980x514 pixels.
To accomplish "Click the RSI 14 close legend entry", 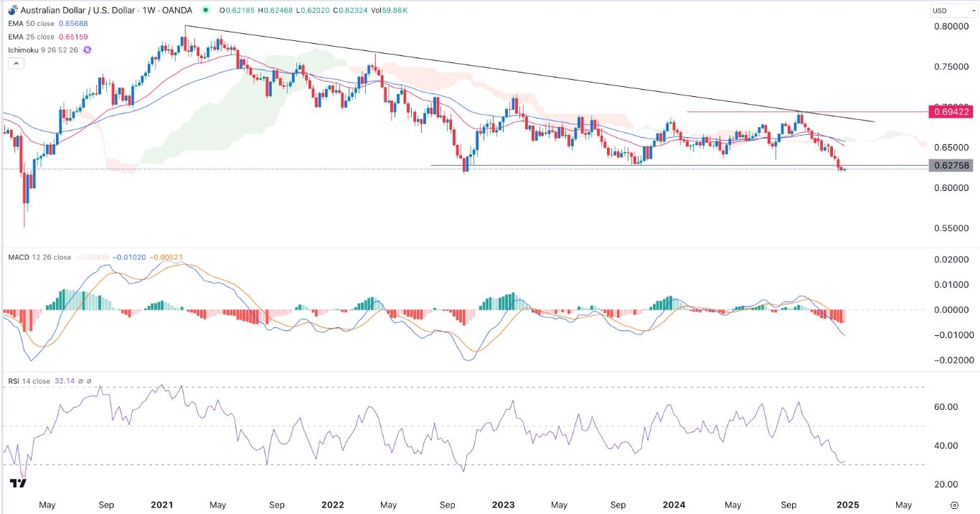I will coord(29,381).
